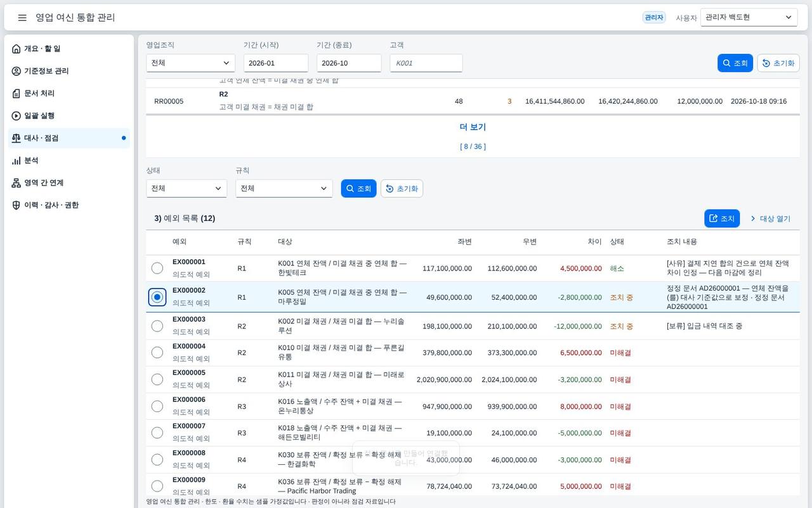
Task: Expand the 상태 filter dropdown
Action: [x=187, y=189]
